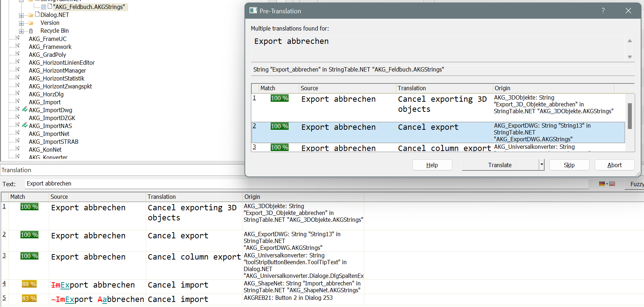This screenshot has width=644, height=307.
Task: Select match 1 'Cancel exporting 3D objects' in dialog
Action: 442,104
